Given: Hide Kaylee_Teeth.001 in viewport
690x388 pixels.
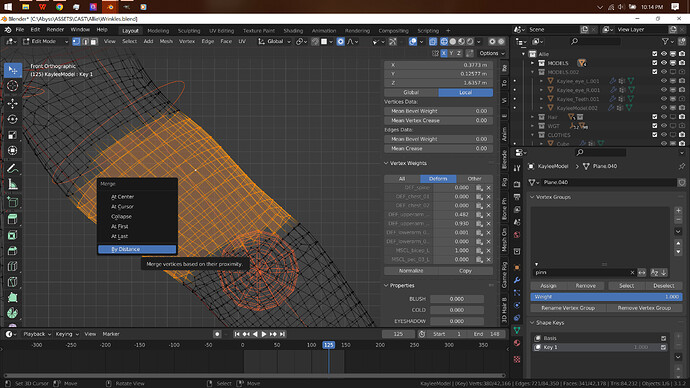Looking at the screenshot, I should pyautogui.click(x=664, y=99).
